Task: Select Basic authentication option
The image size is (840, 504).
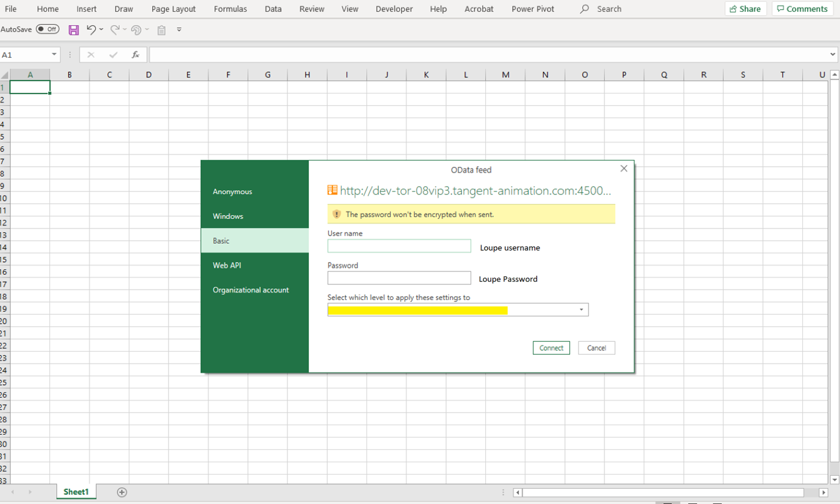Action: click(x=255, y=241)
